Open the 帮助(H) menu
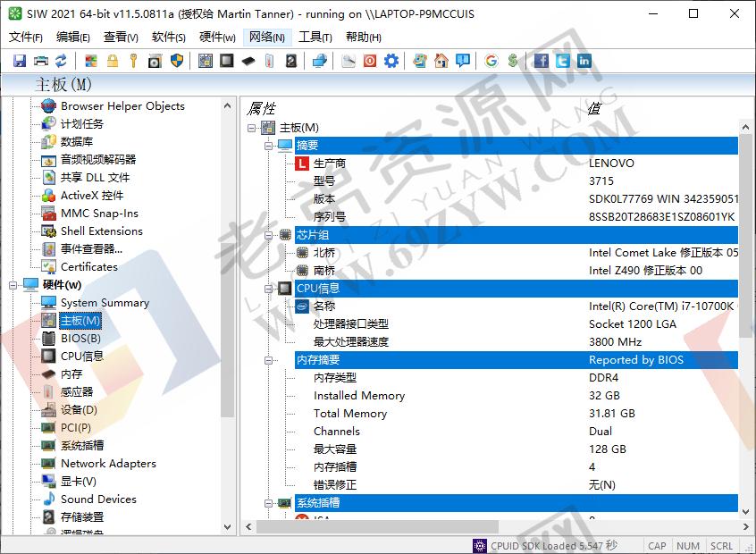Image resolution: width=756 pixels, height=554 pixels. [364, 38]
